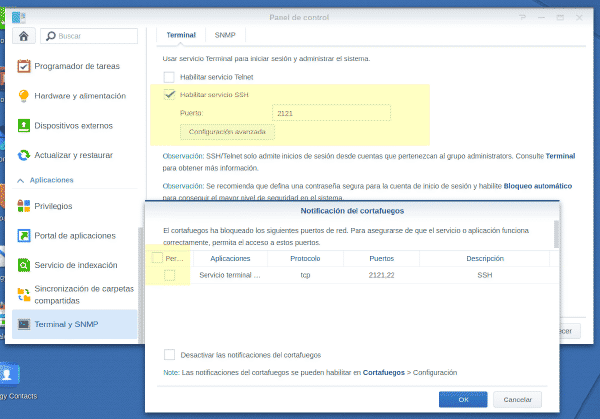The image size is (600, 419).
Task: Click the firewall dialog scrollbar
Action: [556, 234]
